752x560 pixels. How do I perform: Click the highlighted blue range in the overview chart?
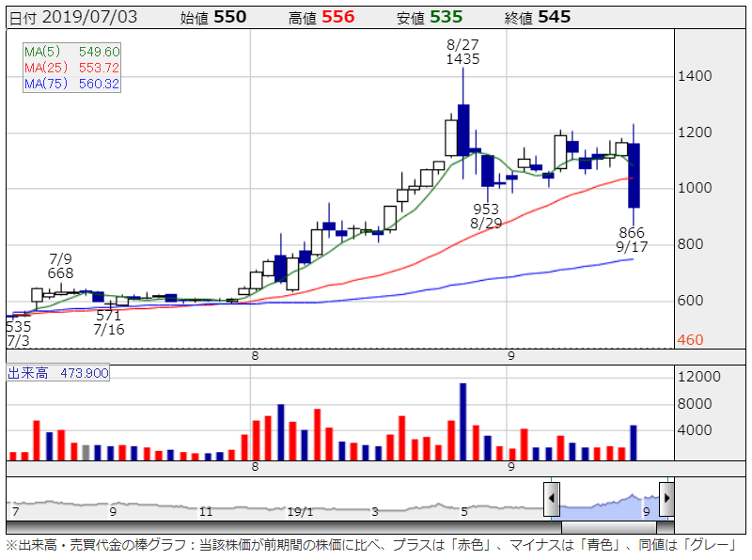tap(609, 506)
